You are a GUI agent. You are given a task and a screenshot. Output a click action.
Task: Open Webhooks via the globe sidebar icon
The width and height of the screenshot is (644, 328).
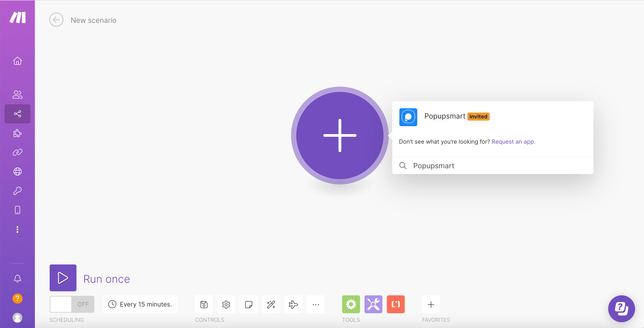click(x=17, y=171)
